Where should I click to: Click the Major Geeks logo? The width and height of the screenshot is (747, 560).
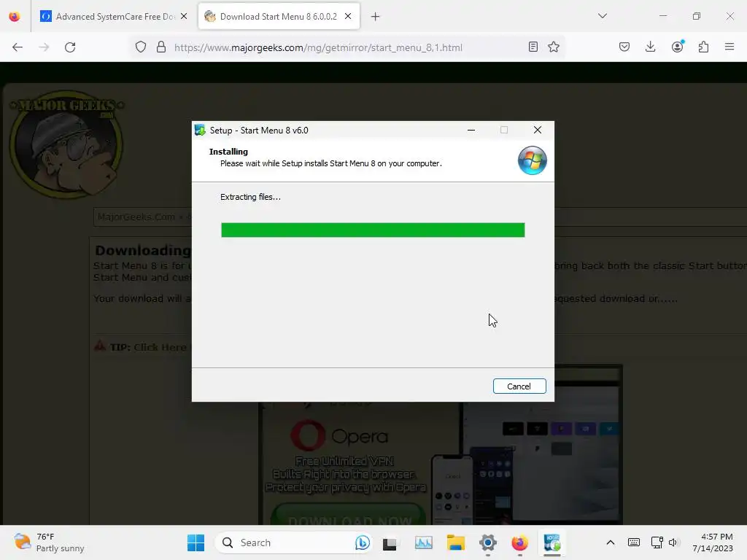[x=66, y=144]
